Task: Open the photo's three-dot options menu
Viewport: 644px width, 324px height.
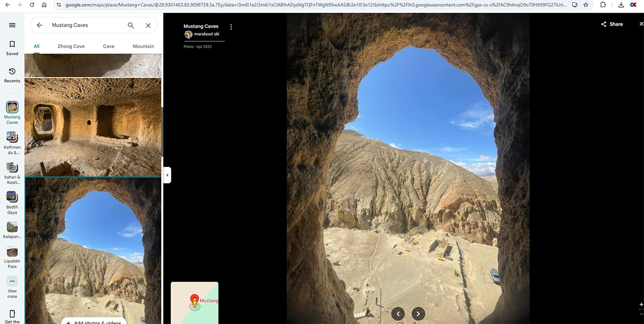Action: (231, 27)
